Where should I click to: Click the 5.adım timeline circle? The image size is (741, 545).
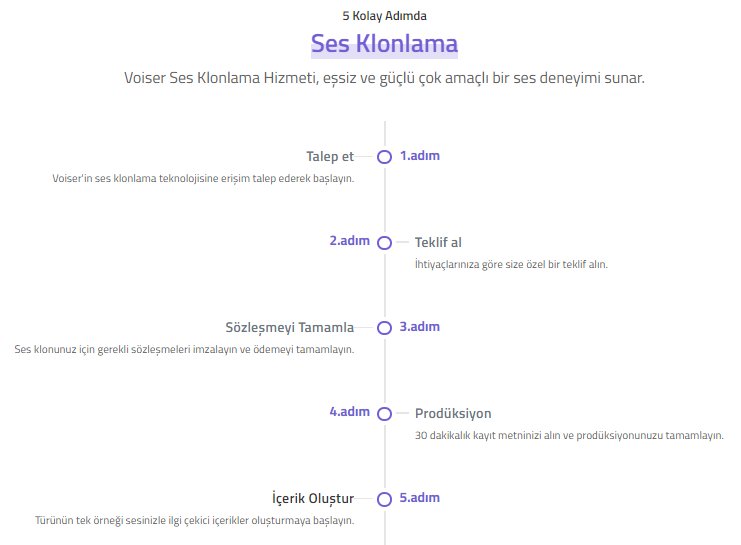[384, 499]
